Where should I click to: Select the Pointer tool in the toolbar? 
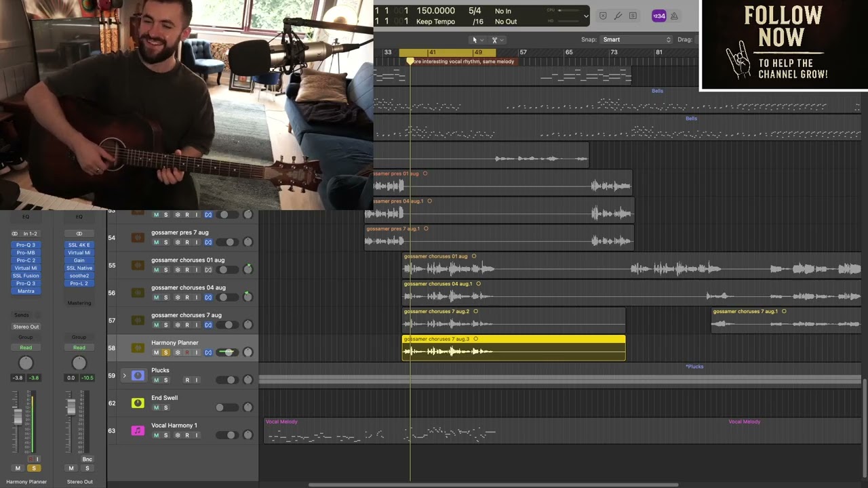pos(475,40)
